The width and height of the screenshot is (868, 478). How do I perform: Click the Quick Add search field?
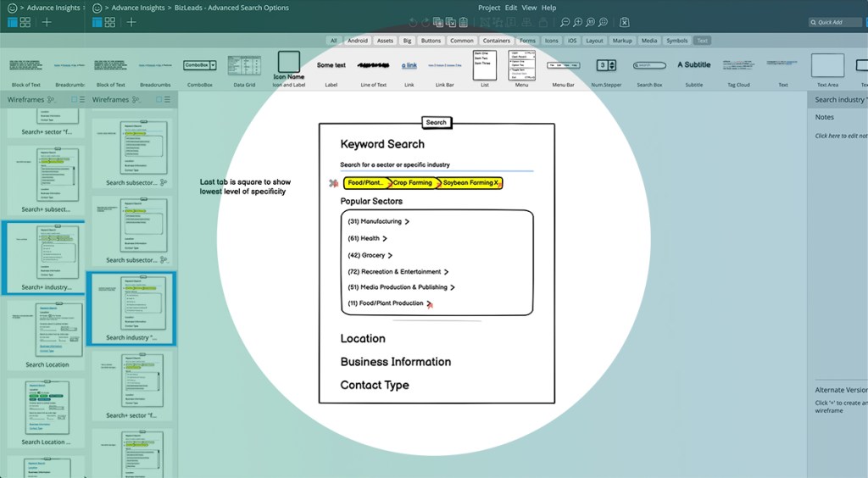(x=837, y=23)
